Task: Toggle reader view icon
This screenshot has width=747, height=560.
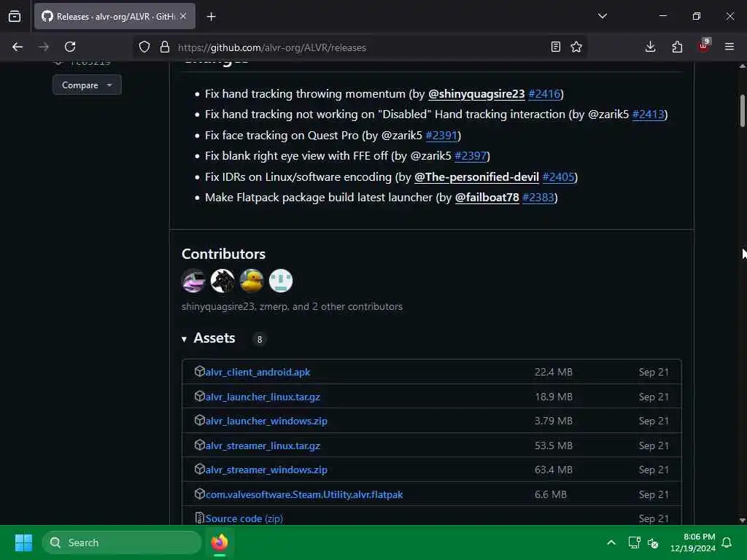Action: point(555,47)
